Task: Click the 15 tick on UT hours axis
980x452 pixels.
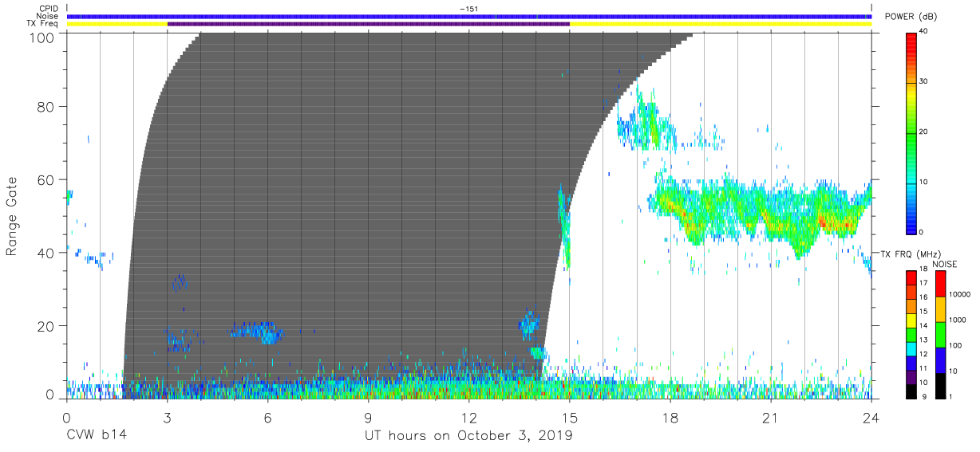Action: (x=570, y=418)
